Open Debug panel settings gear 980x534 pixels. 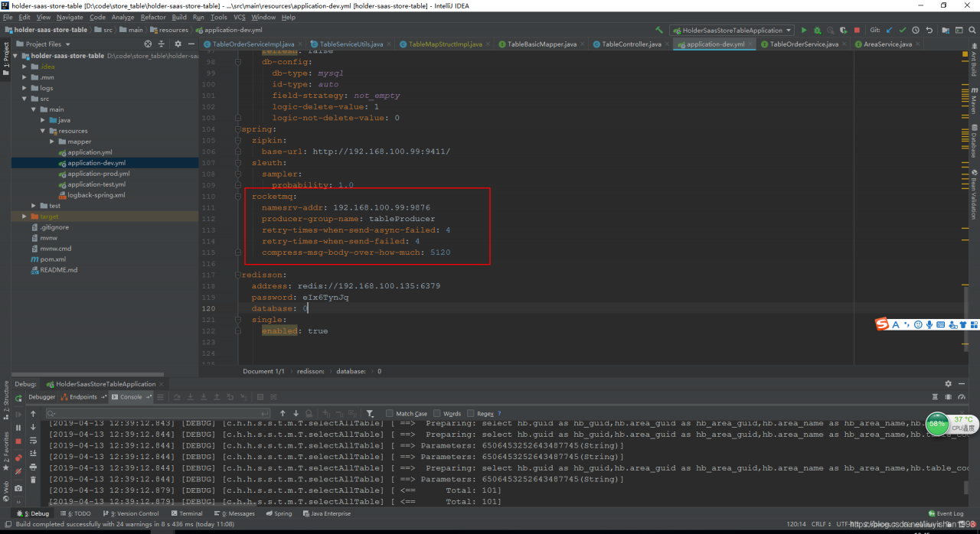click(x=948, y=384)
